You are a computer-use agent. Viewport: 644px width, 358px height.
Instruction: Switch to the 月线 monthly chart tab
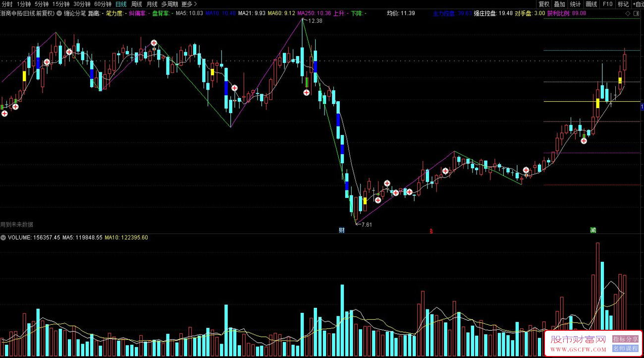152,4
